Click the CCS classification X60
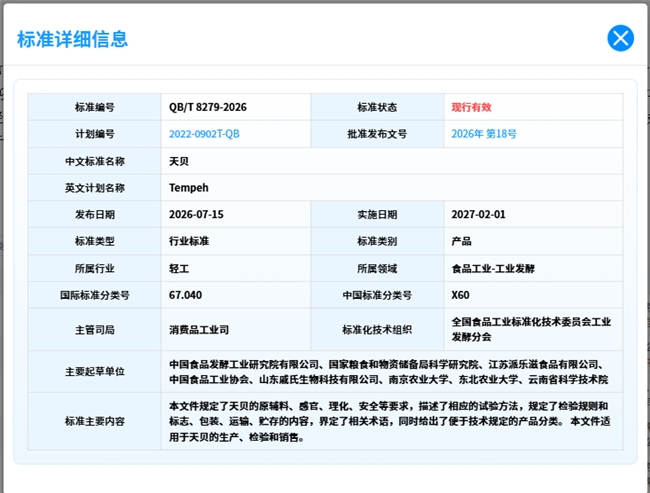The height and width of the screenshot is (493, 650). tap(460, 295)
